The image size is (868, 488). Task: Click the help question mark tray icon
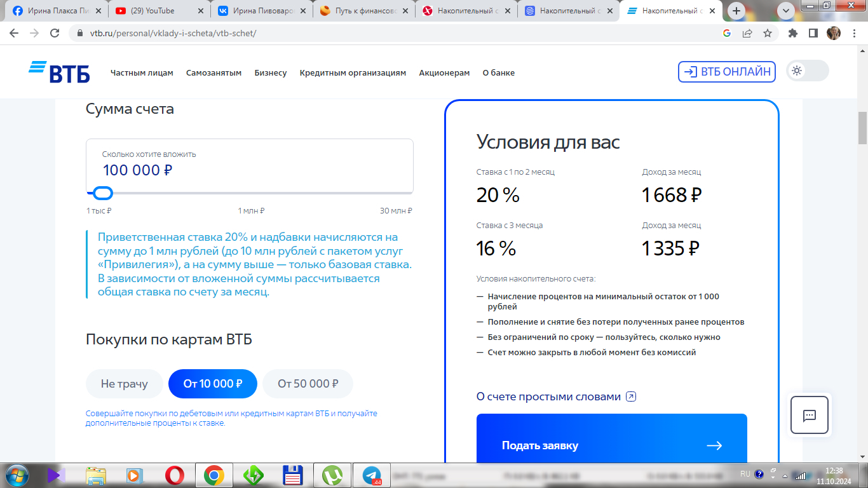[759, 475]
